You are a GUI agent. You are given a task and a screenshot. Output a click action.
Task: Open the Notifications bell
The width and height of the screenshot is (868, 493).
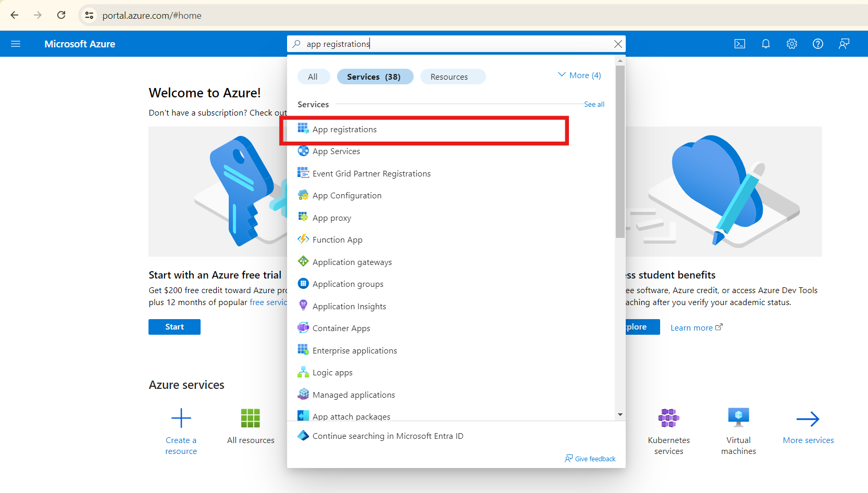click(x=765, y=44)
